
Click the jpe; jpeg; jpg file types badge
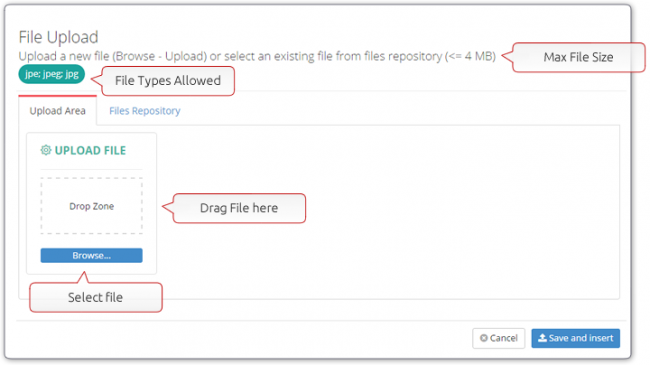[52, 74]
